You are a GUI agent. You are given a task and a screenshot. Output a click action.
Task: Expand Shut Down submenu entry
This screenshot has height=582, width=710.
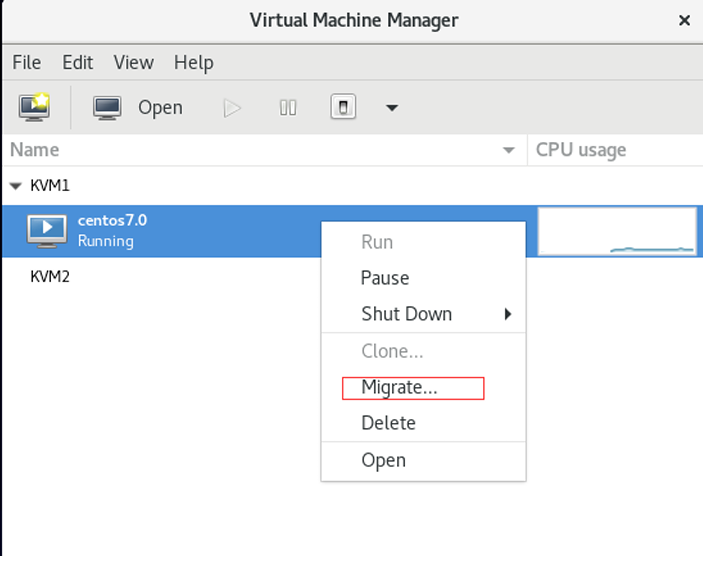coord(423,314)
